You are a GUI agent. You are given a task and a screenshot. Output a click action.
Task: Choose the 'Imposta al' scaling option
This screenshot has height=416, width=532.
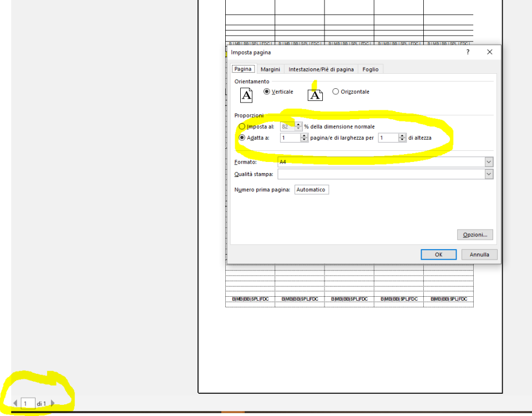pyautogui.click(x=242, y=126)
